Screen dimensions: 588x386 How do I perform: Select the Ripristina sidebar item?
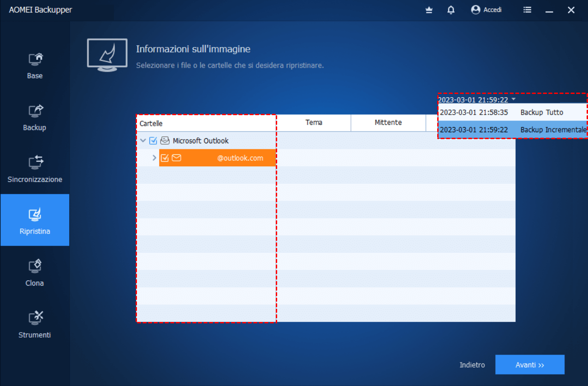[35, 220]
